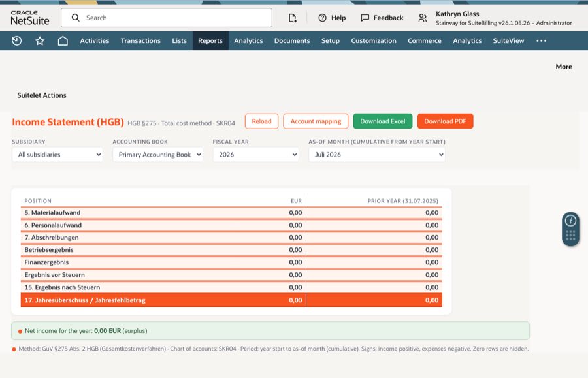588x378 pixels.
Task: Open the Reports menu
Action: click(210, 41)
